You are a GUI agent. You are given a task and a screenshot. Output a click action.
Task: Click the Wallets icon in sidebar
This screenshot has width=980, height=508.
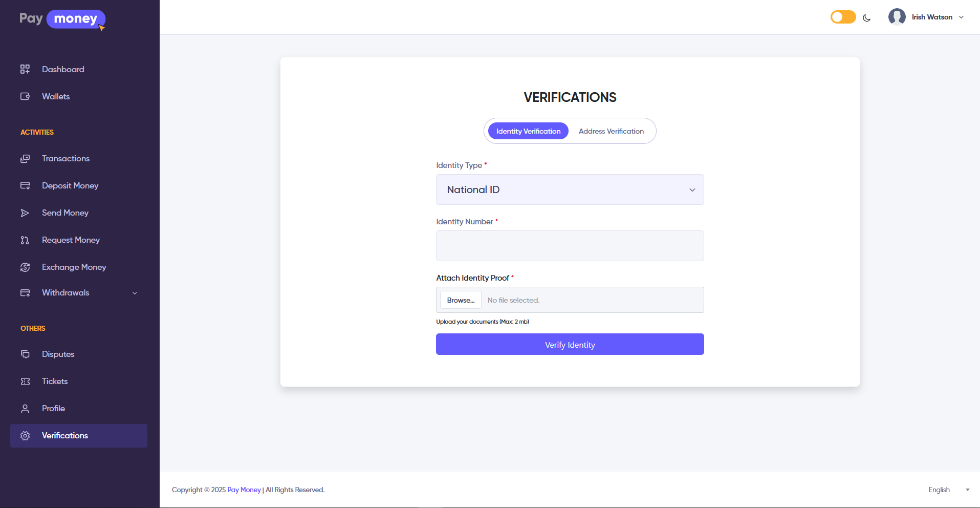coord(25,96)
